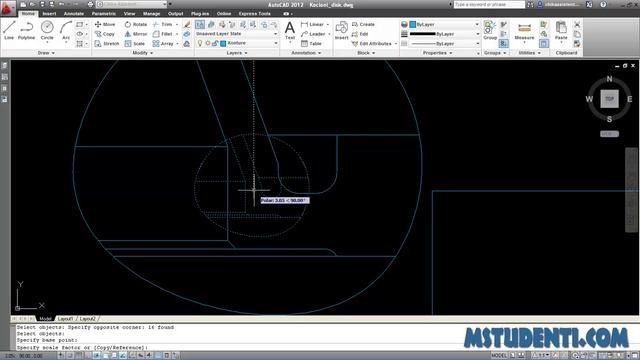Viewport: 640px width, 360px height.
Task: Click the Linear dimension tool
Action: (313, 24)
